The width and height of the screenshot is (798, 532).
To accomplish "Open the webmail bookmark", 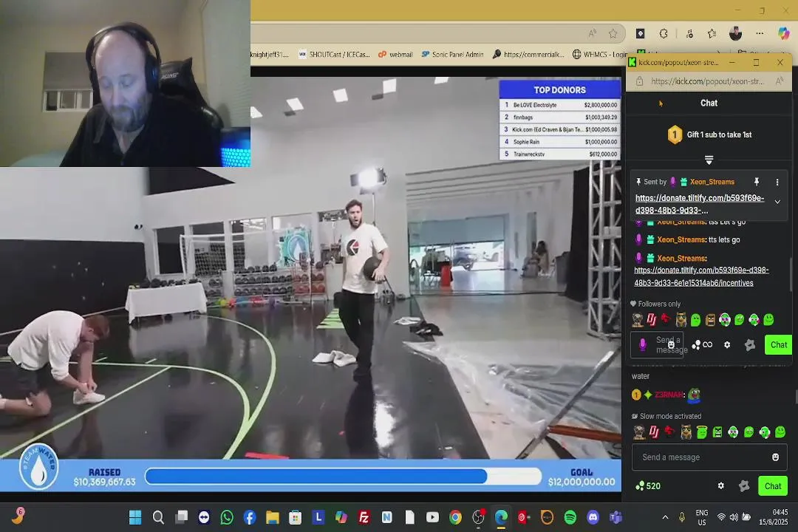I will (x=395, y=55).
